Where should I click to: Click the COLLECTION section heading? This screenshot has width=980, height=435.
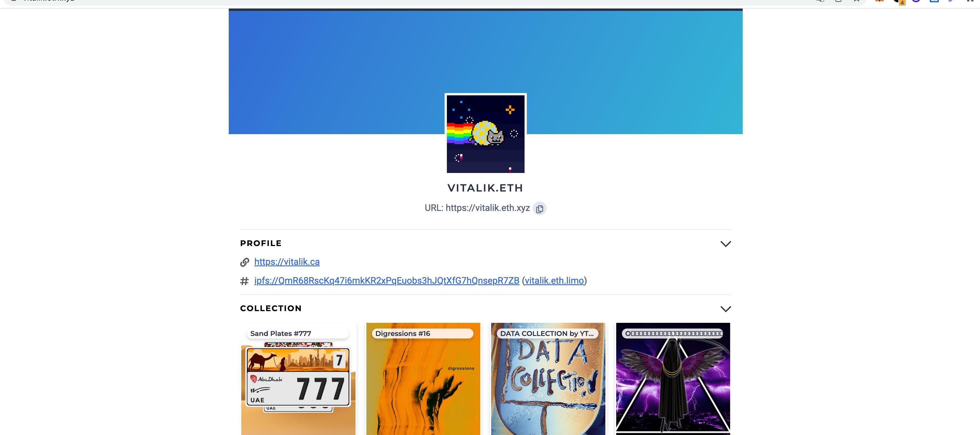[270, 308]
